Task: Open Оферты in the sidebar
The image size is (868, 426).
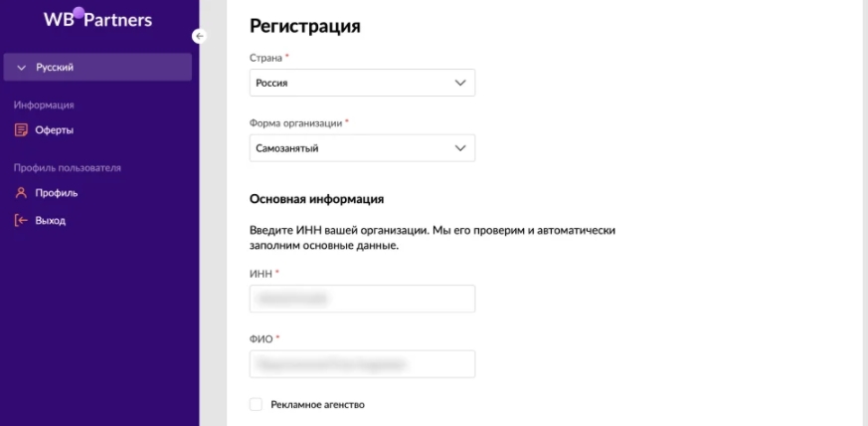Action: coord(55,130)
